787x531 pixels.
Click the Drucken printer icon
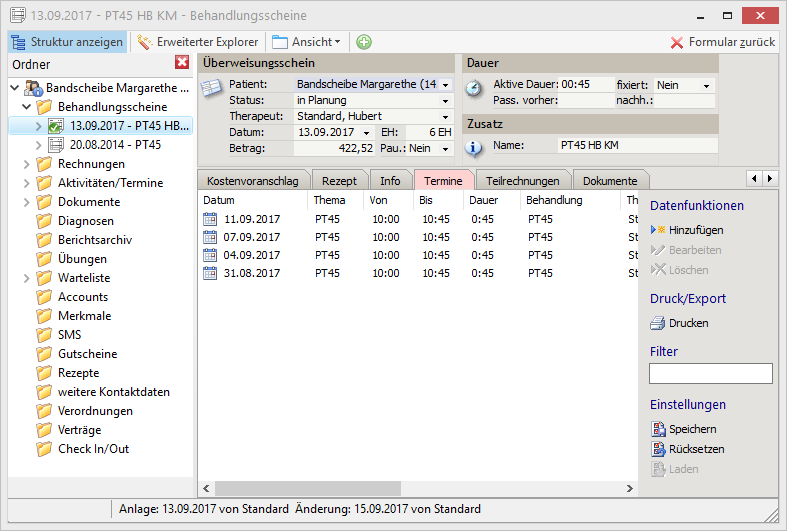click(x=658, y=323)
